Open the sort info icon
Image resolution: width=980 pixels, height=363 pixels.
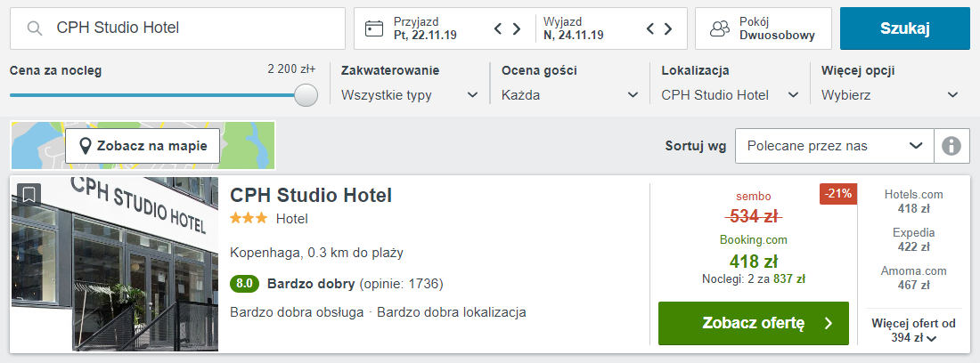click(x=951, y=146)
